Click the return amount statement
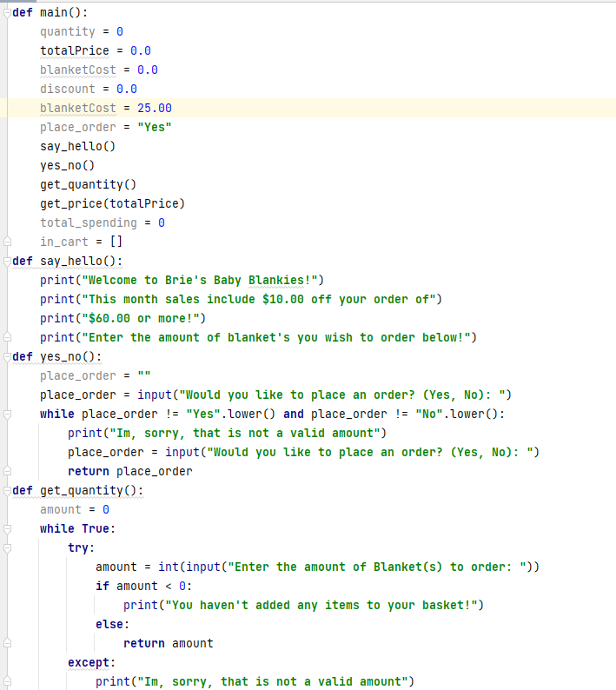 pyautogui.click(x=169, y=643)
